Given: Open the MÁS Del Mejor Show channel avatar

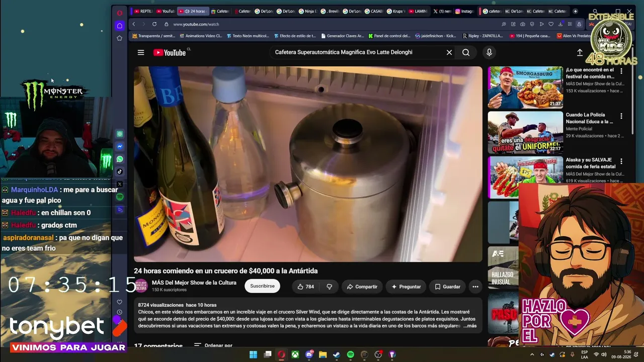Looking at the screenshot, I should pos(141,286).
